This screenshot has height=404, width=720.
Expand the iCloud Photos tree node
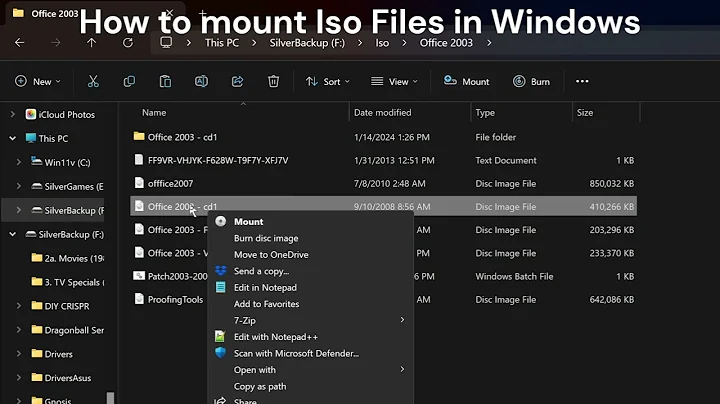[x=12, y=114]
